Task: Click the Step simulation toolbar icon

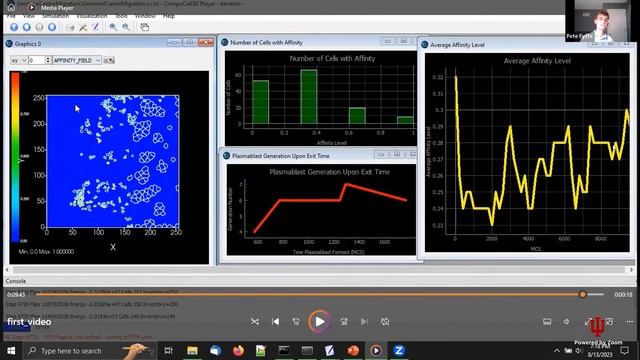Action: [x=27, y=27]
